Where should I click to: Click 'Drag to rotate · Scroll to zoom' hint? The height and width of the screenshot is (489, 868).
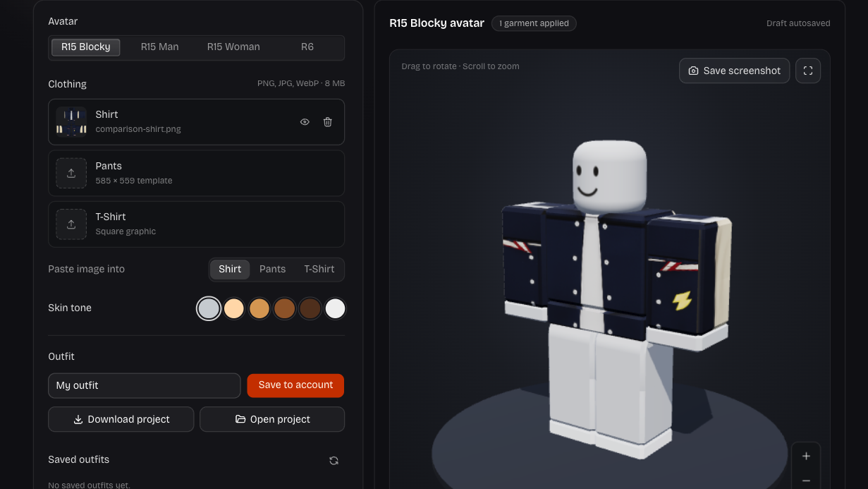click(460, 66)
